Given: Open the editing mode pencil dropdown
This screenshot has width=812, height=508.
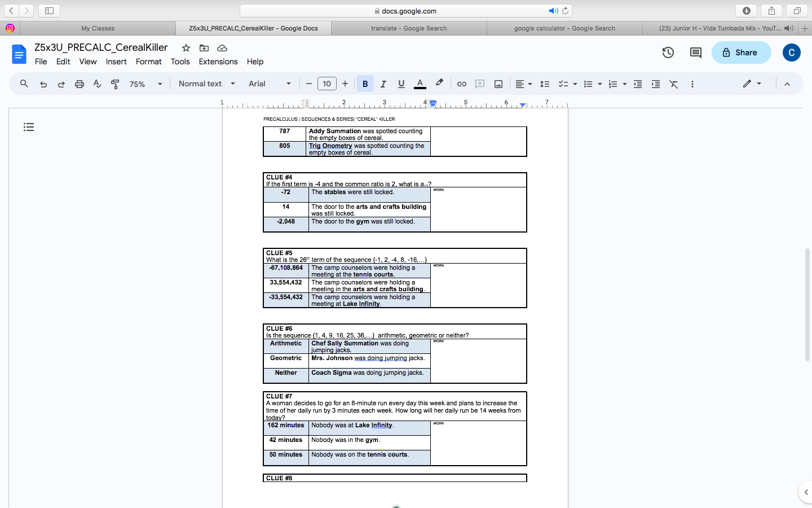Looking at the screenshot, I should click(x=752, y=84).
